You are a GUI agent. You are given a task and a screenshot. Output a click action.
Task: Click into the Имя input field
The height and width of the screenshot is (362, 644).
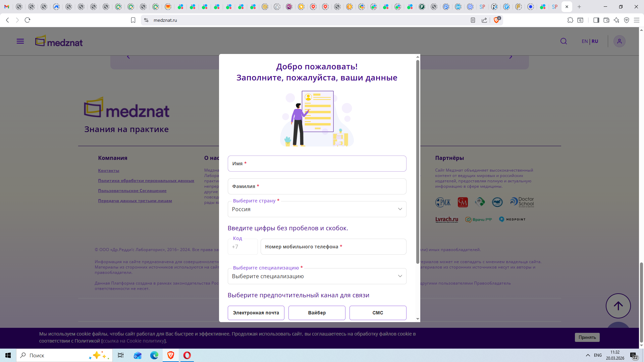pos(317,164)
